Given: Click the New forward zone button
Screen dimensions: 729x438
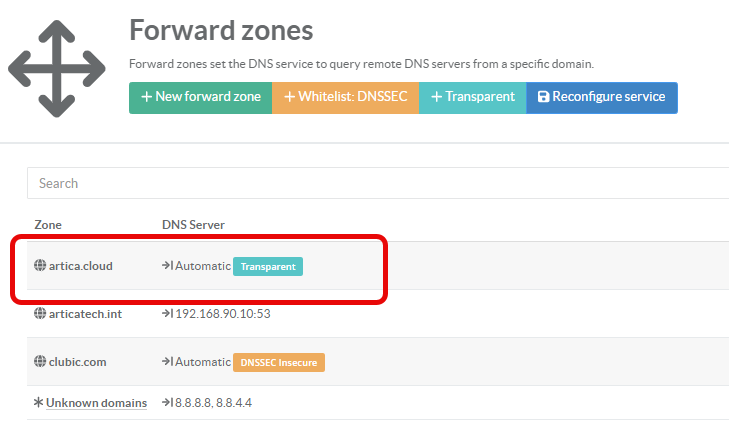Looking at the screenshot, I should click(x=200, y=98).
